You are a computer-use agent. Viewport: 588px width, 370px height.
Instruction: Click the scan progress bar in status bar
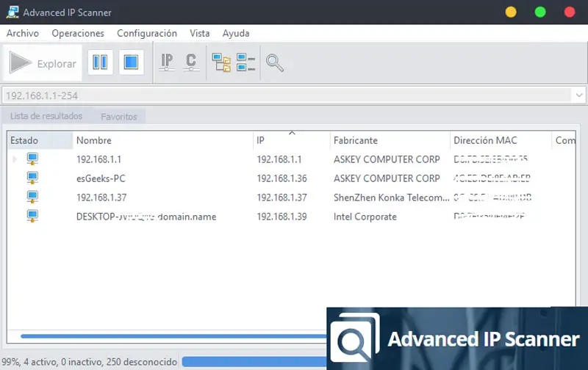254,362
